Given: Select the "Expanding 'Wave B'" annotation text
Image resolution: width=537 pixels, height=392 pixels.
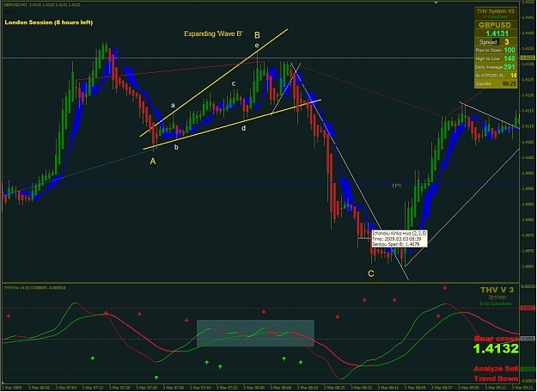Looking at the screenshot, I should pyautogui.click(x=213, y=34).
